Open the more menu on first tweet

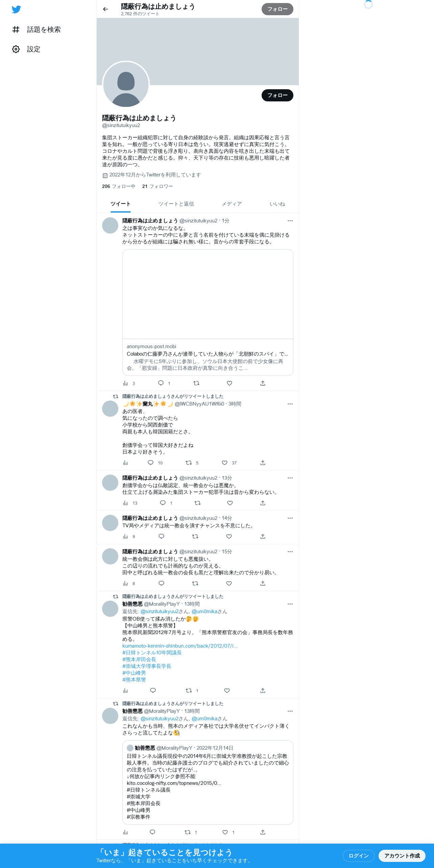pyautogui.click(x=290, y=221)
